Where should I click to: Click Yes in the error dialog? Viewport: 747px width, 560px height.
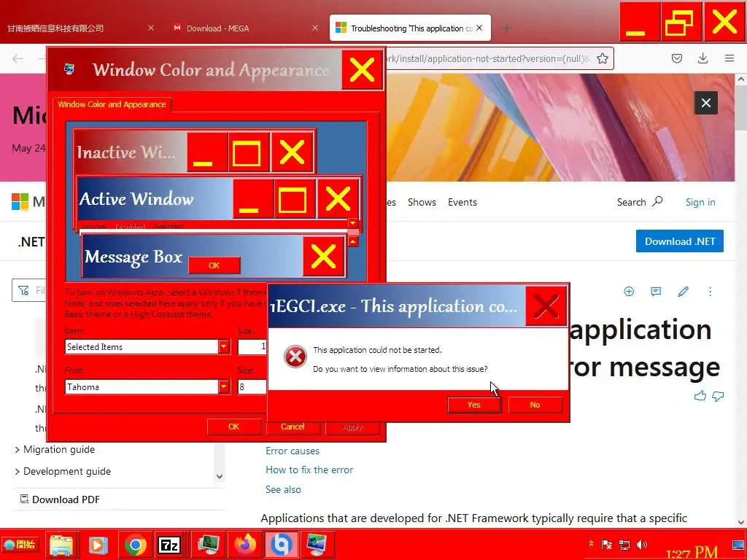(x=474, y=405)
